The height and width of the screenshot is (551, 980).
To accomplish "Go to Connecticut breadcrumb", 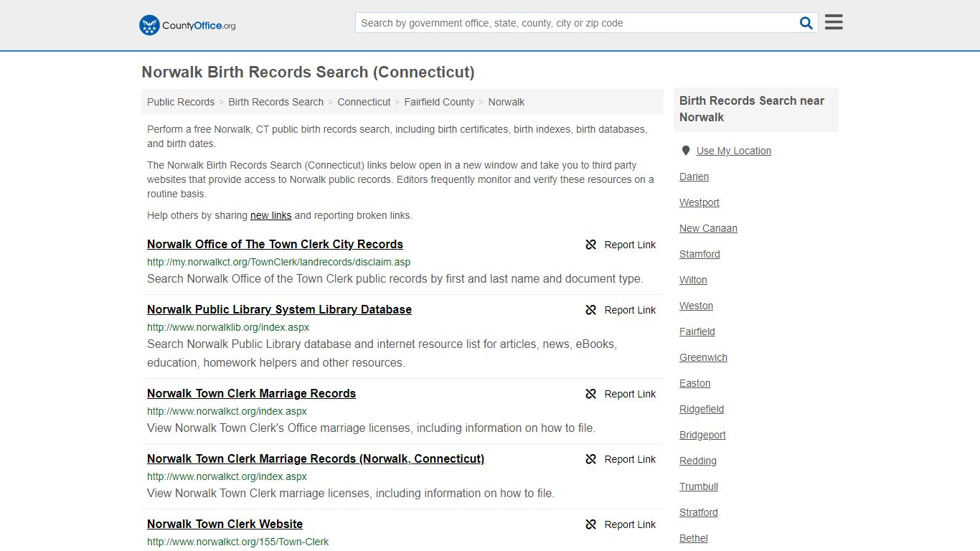I will tap(364, 102).
